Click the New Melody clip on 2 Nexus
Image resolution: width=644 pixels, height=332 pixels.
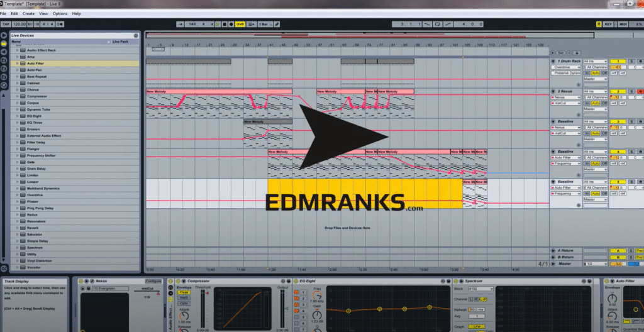(219, 91)
